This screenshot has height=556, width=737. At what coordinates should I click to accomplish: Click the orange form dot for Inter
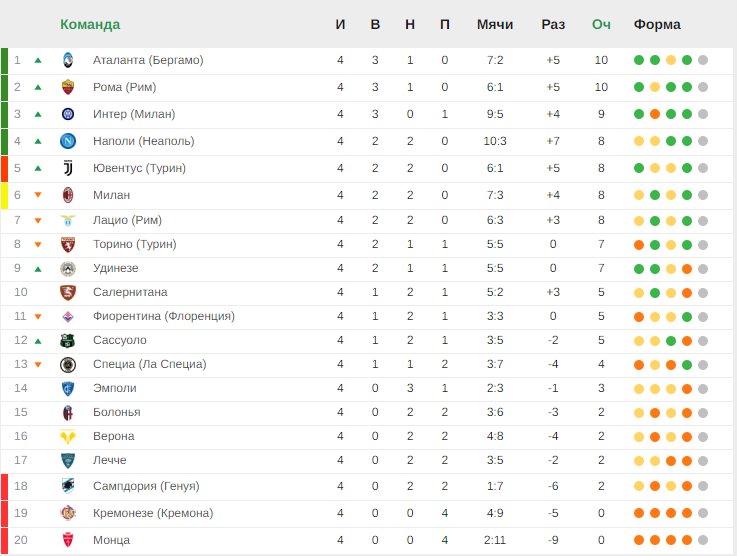[655, 114]
